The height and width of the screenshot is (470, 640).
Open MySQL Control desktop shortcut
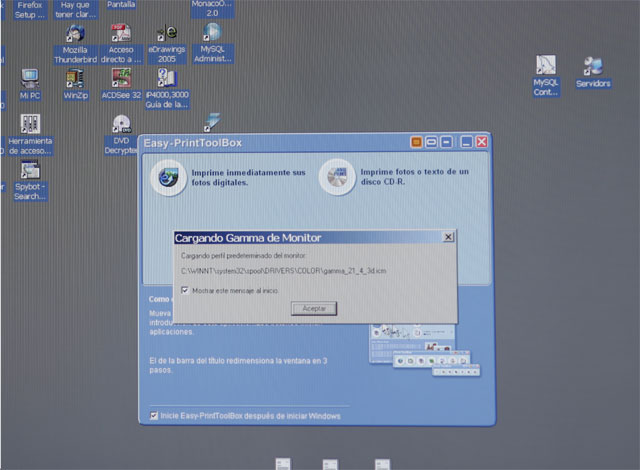[x=546, y=68]
